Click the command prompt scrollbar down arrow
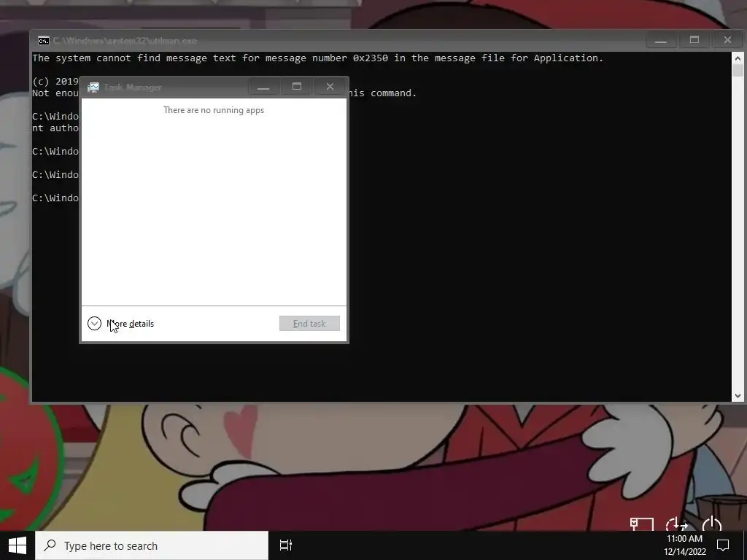The image size is (747, 560). pos(738,395)
